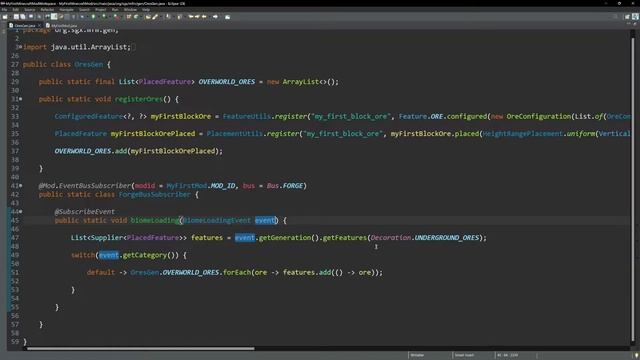
Task: Open the Run menu
Action: (115, 9)
